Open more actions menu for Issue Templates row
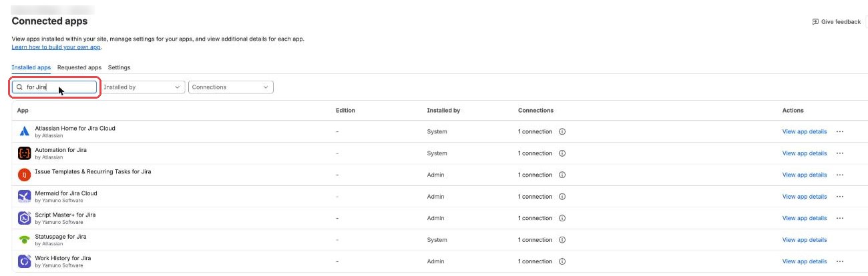The height and width of the screenshot is (276, 868). (840, 175)
